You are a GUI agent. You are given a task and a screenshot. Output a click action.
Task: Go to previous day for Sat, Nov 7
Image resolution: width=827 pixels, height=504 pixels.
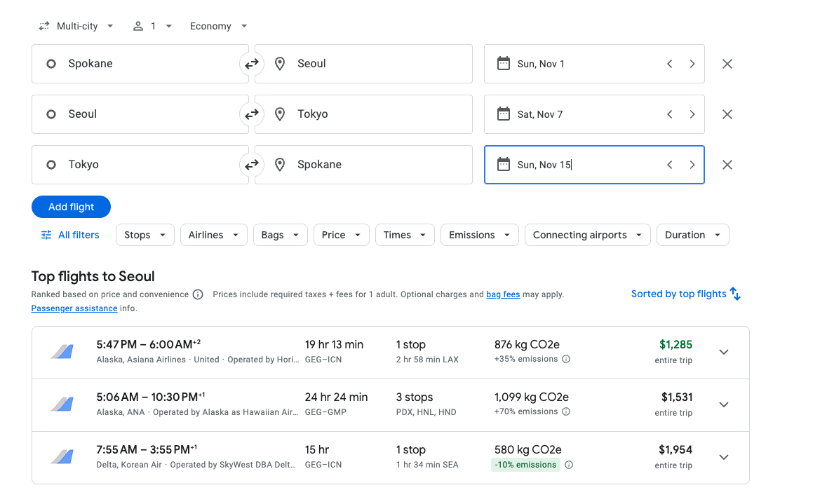pyautogui.click(x=669, y=114)
